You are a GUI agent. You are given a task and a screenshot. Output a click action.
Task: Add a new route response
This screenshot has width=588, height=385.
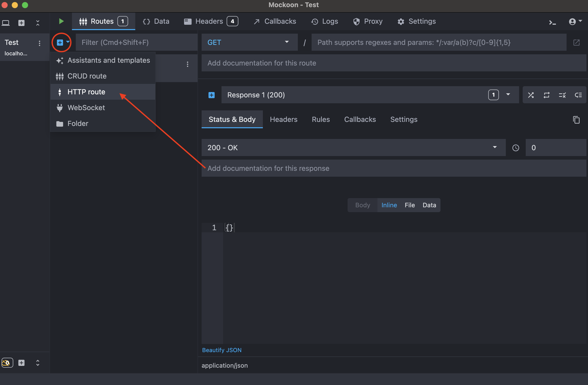click(x=212, y=95)
